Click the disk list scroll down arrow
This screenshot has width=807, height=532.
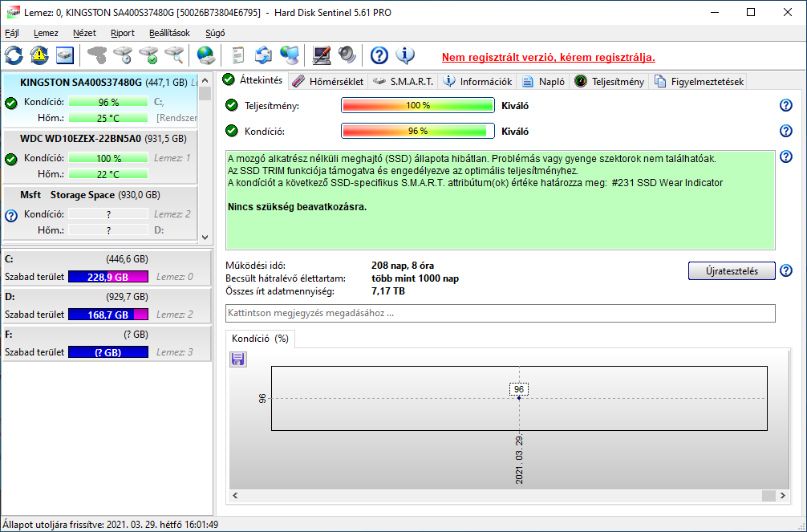[205, 238]
